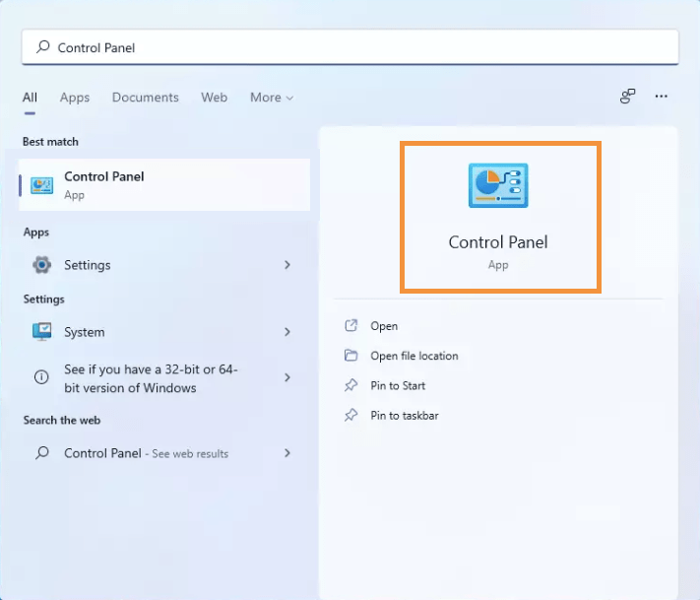Open 32-bit or 64-bit version result
Screen dimensions: 700x600
pyautogui.click(x=164, y=378)
